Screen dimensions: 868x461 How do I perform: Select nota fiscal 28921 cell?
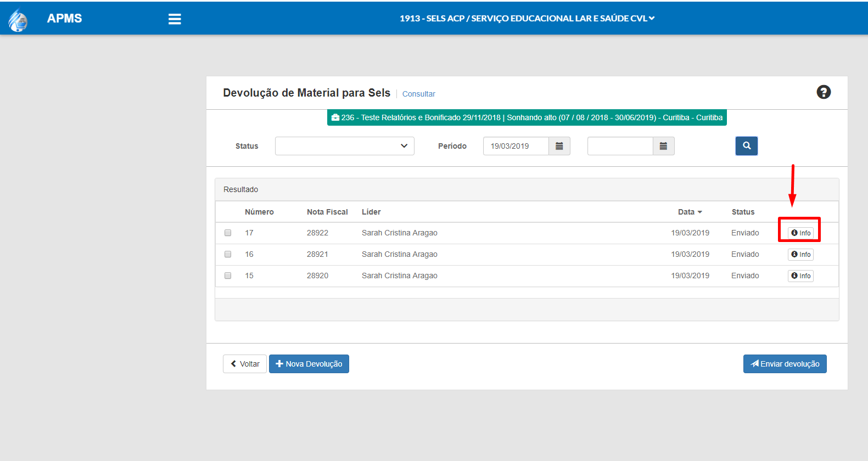pyautogui.click(x=317, y=254)
